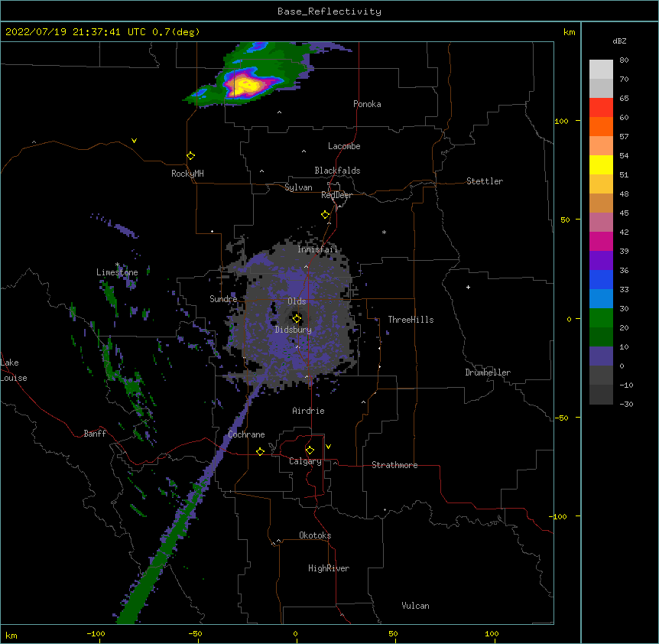Click the intense storm core north of map
659x644 pixels.
pyautogui.click(x=245, y=86)
